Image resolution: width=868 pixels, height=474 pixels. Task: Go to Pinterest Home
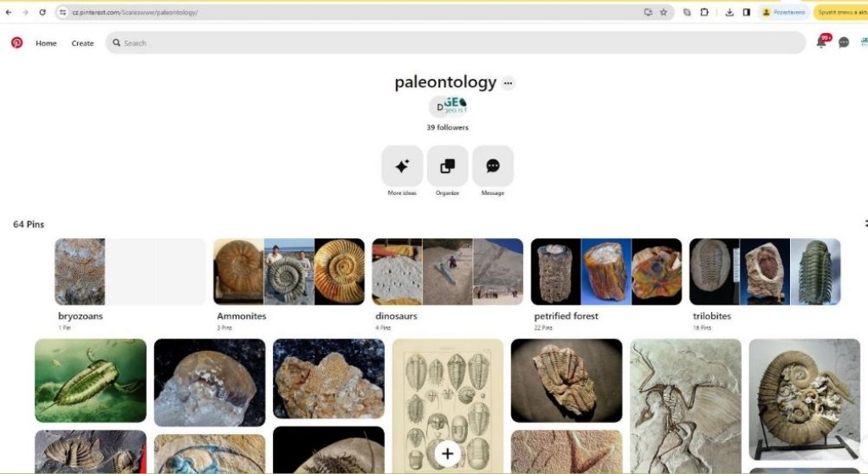pyautogui.click(x=46, y=43)
